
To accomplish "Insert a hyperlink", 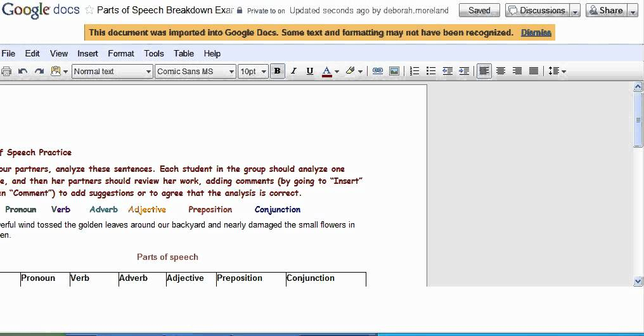I will coord(377,71).
